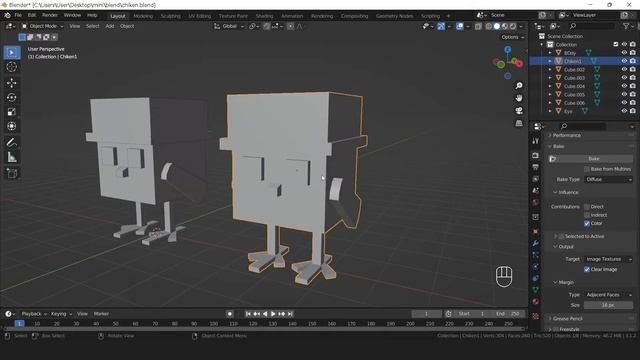Click the current frame number field

426,314
